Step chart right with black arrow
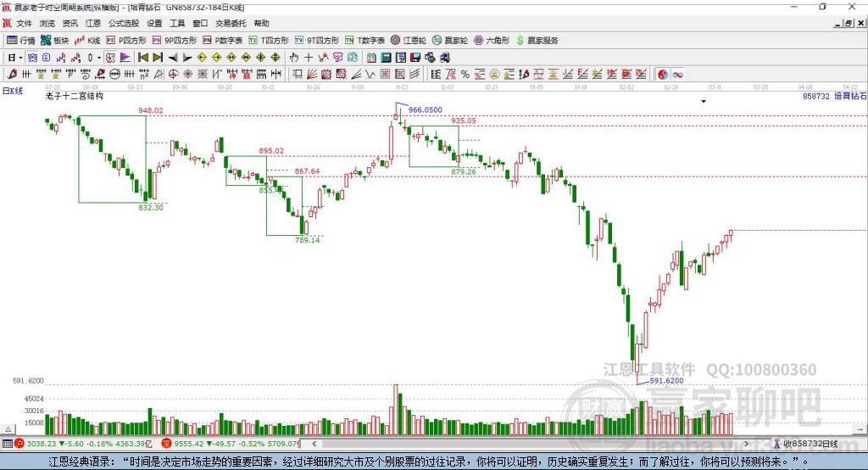Image resolution: width=868 pixels, height=470 pixels. [x=187, y=57]
